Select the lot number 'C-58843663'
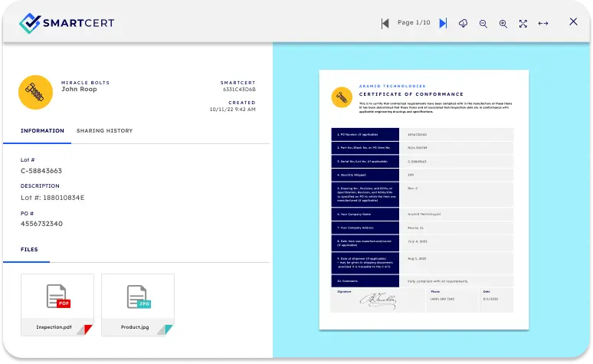Viewport: 593px width, 364px height. tap(41, 171)
